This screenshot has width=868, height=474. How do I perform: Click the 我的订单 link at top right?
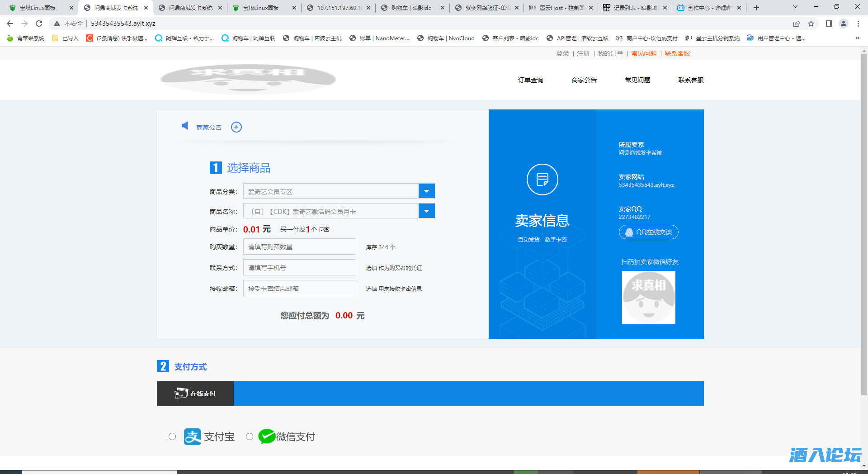coord(610,53)
